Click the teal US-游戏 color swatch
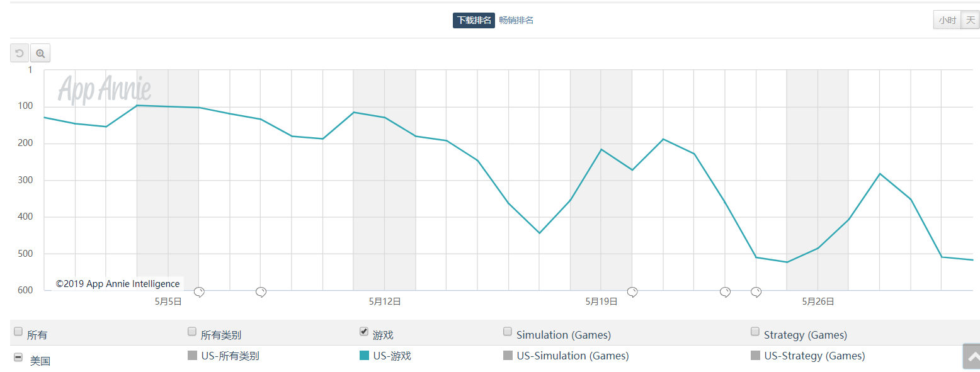The width and height of the screenshot is (980, 372). coord(364,356)
